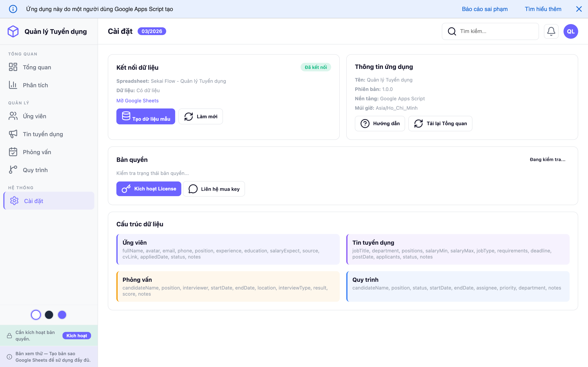
Task: Click the search magnifier icon
Action: (x=452, y=31)
